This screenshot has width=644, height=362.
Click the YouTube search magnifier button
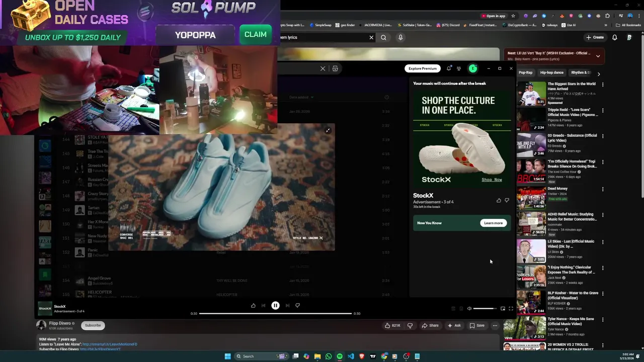[383, 37]
